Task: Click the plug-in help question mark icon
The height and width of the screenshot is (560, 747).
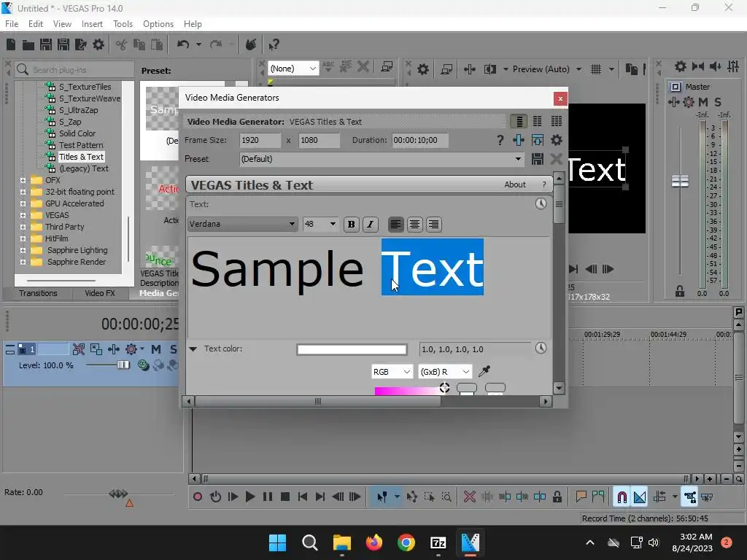Action: coord(500,140)
